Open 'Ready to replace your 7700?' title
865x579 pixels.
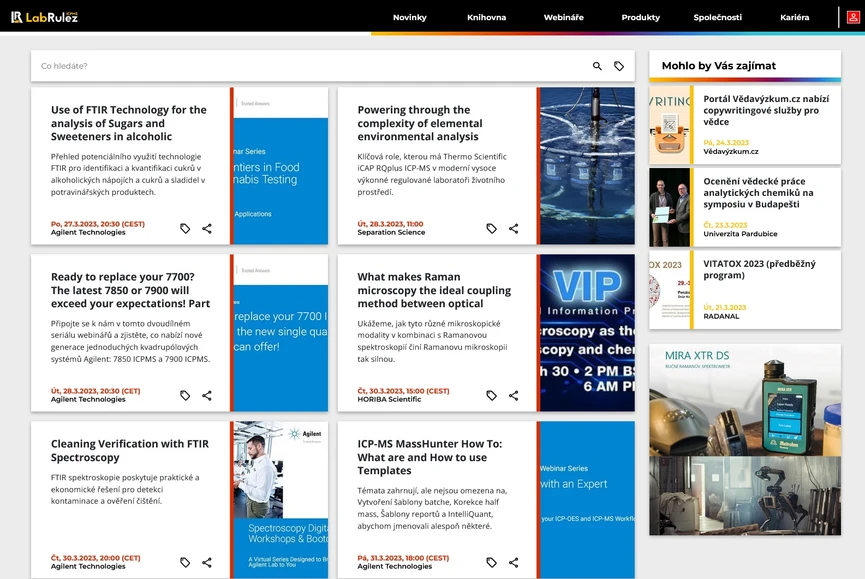click(130, 290)
